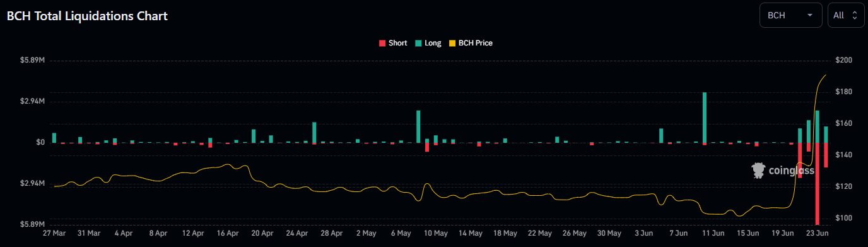Click the 3 Jun date label
The image size is (868, 247).
644,233
